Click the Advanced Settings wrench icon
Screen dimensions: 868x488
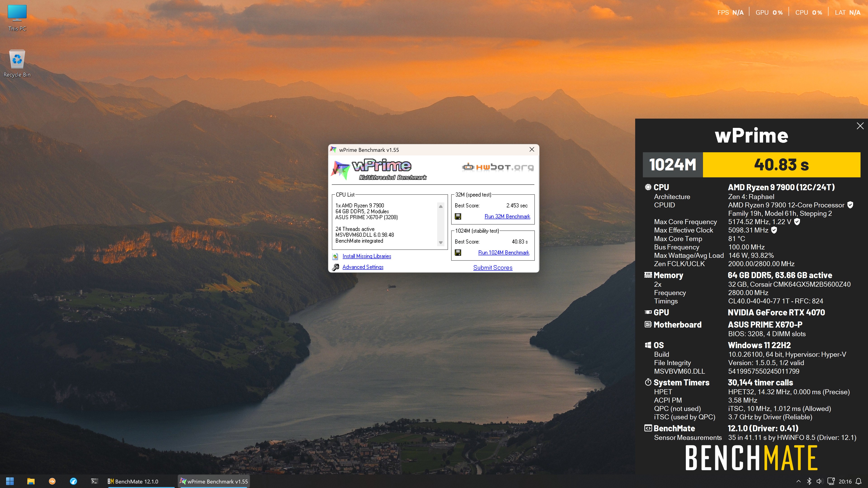coord(336,267)
